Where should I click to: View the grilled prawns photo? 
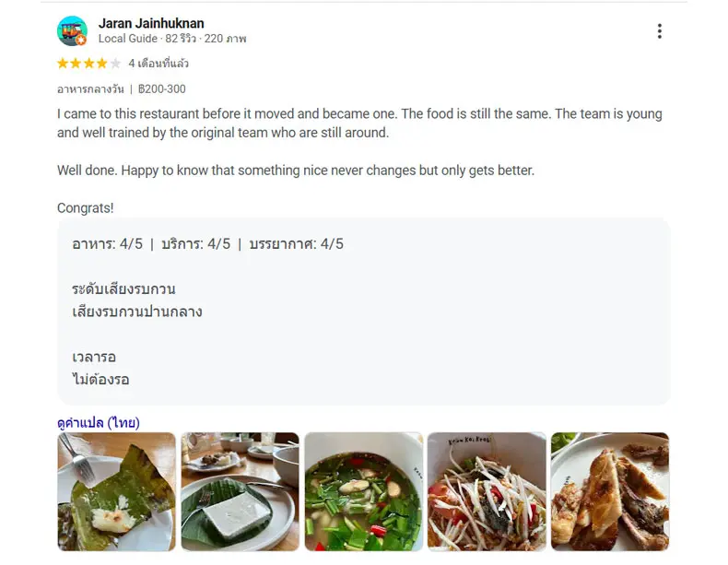[x=610, y=491]
